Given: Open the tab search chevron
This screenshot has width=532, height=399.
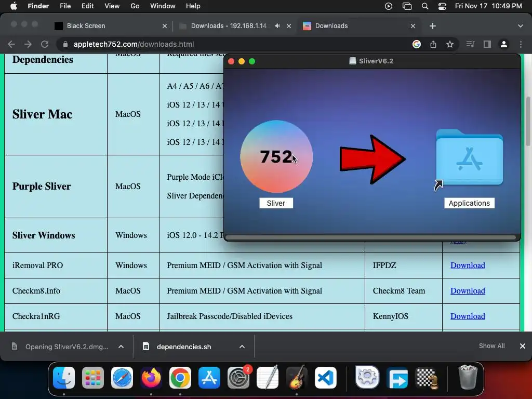Looking at the screenshot, I should click(x=521, y=26).
